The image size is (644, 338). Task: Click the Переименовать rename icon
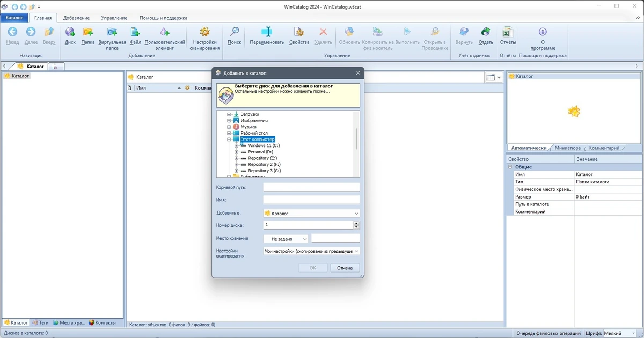(267, 35)
